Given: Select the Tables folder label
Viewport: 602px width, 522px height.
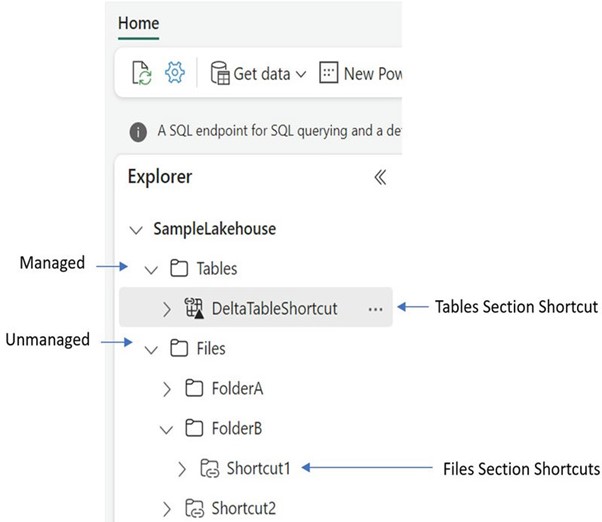Looking at the screenshot, I should (217, 269).
